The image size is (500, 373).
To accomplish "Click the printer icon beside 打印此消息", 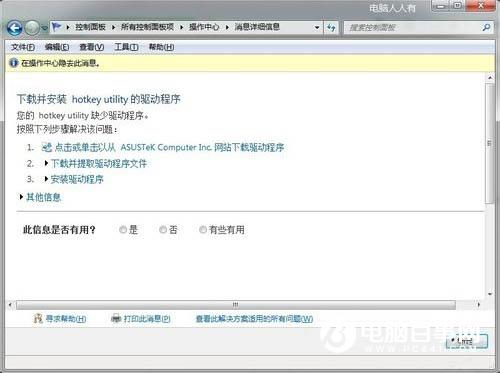I will [116, 319].
